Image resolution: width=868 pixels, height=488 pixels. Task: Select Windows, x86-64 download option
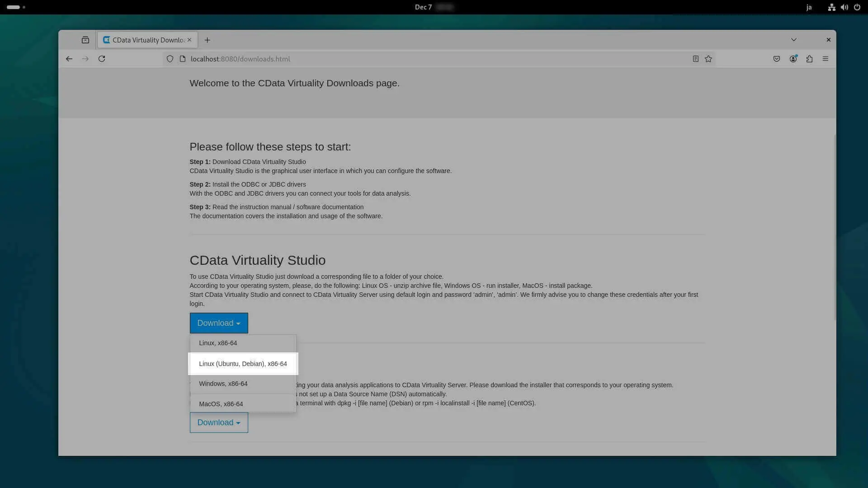(x=223, y=384)
